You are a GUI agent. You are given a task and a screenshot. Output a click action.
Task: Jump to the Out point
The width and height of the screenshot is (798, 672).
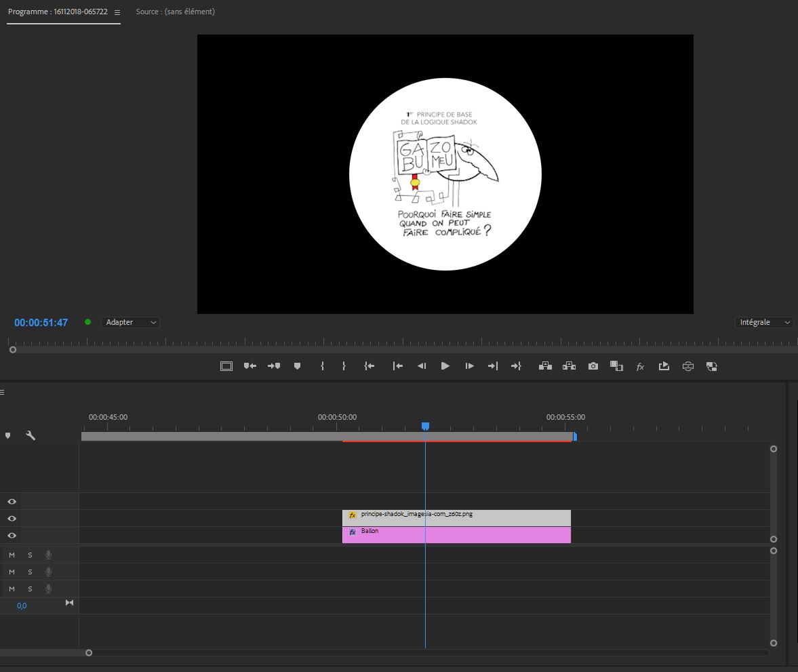point(516,366)
